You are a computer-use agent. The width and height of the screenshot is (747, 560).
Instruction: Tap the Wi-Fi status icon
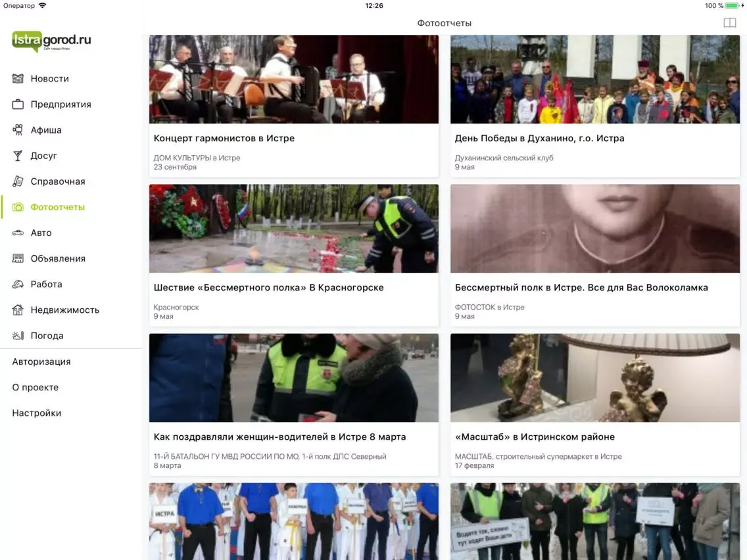(42, 6)
